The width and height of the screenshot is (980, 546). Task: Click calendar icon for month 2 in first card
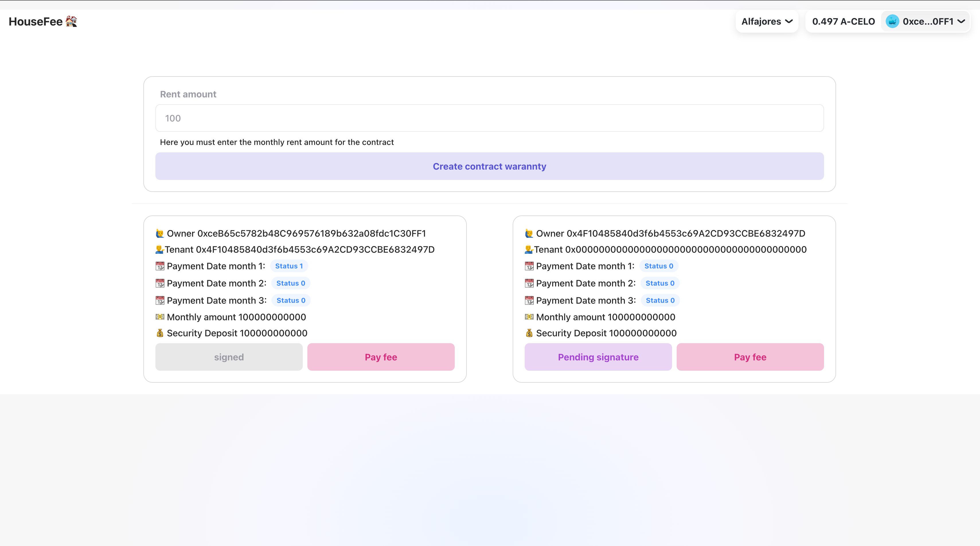[x=160, y=283]
